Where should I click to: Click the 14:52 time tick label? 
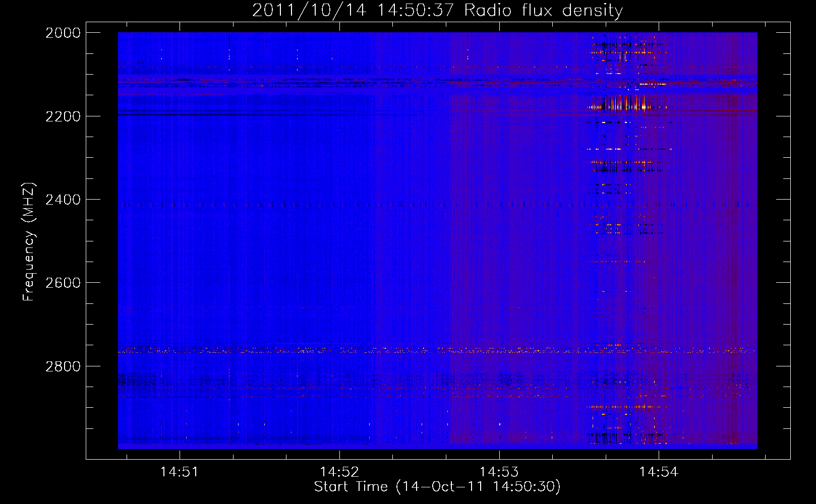click(339, 472)
